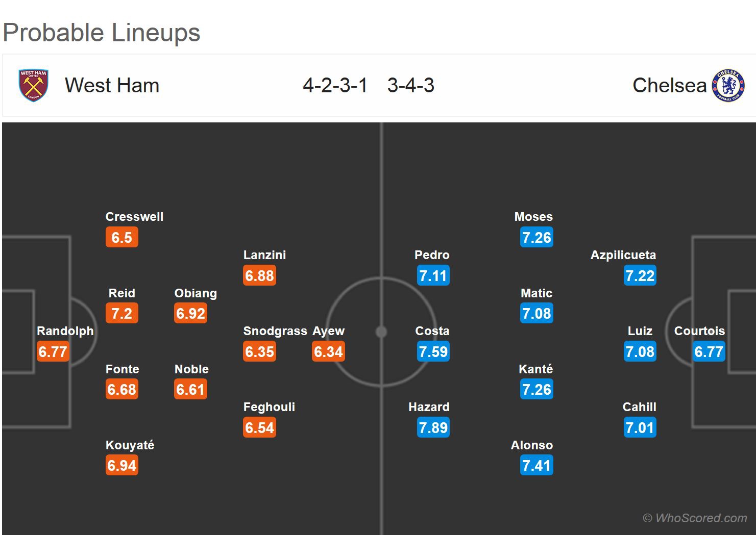Viewport: 756px width, 535px height.
Task: Click the Snodgrass player name
Action: [x=275, y=331]
